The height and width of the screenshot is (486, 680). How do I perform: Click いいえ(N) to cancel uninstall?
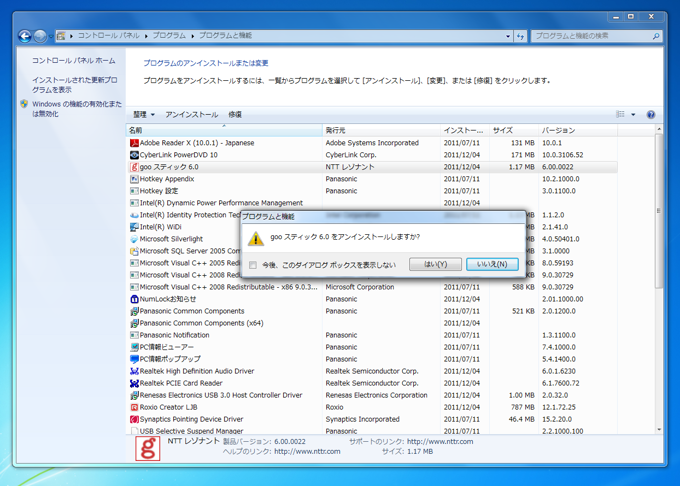[x=492, y=264]
